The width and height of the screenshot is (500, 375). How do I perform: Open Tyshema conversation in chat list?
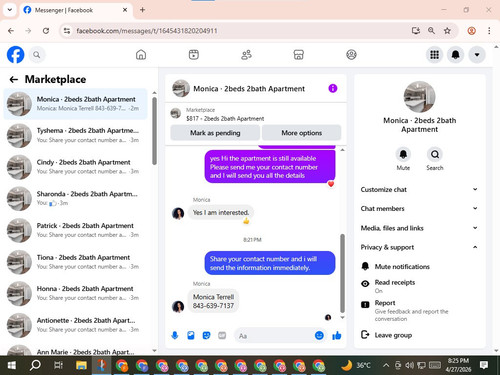coord(75,135)
